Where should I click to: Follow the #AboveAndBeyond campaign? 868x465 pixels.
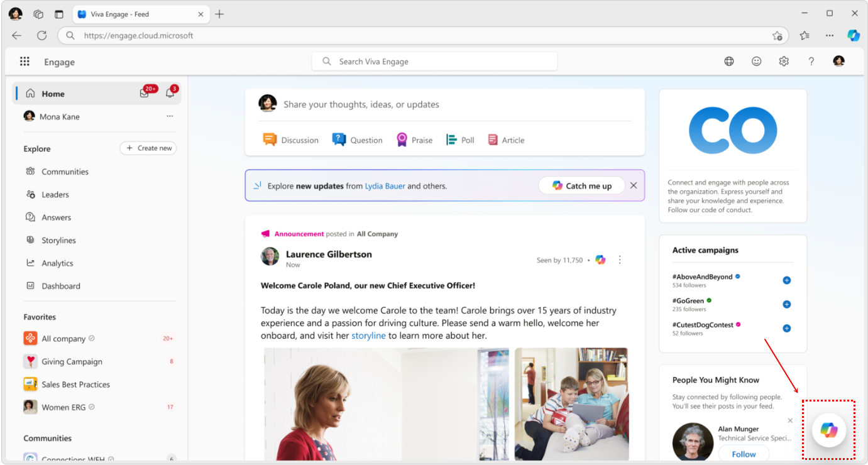[786, 280]
